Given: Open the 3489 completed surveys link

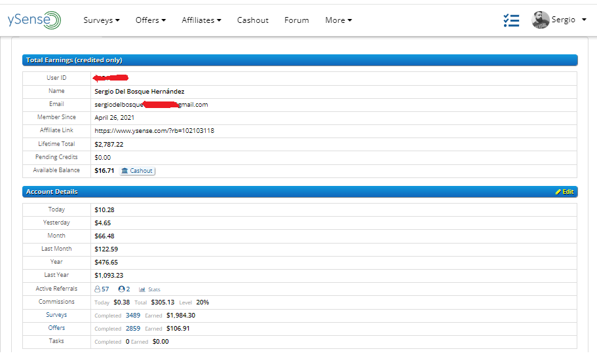Looking at the screenshot, I should (133, 315).
